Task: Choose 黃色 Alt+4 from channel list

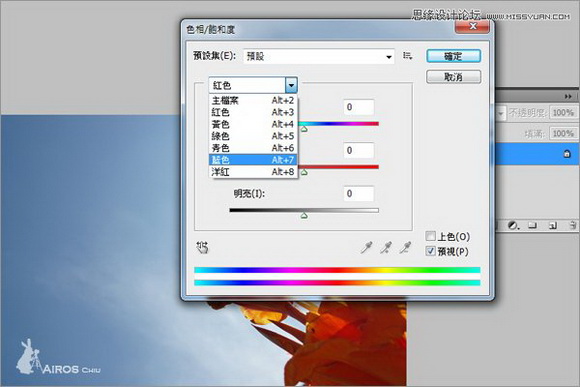Action: click(x=253, y=124)
